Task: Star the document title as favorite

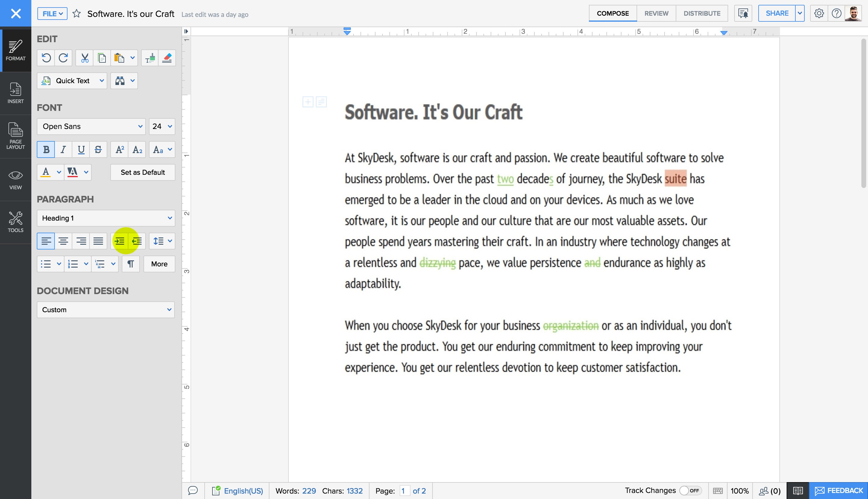Action: tap(77, 14)
